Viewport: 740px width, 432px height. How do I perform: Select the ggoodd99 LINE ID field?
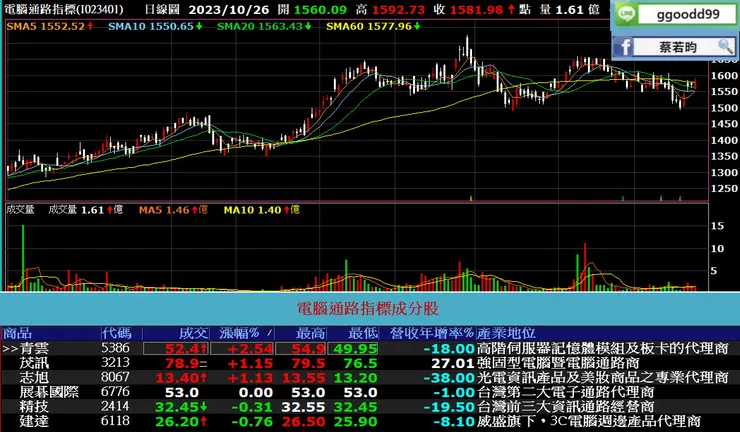pos(687,15)
